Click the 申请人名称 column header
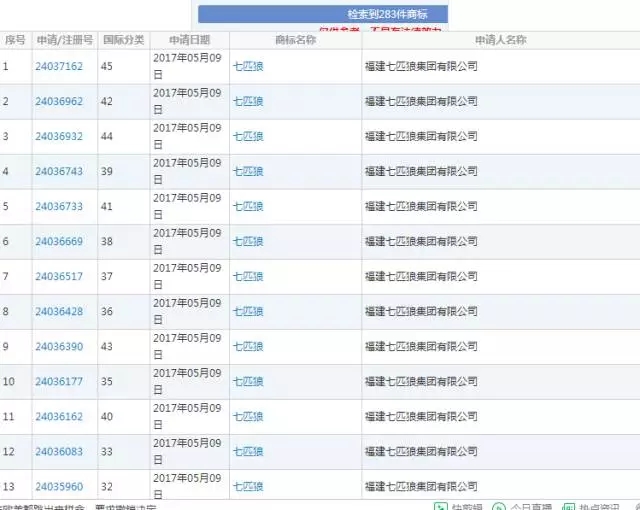Image resolution: width=640 pixels, height=510 pixels. [500, 40]
